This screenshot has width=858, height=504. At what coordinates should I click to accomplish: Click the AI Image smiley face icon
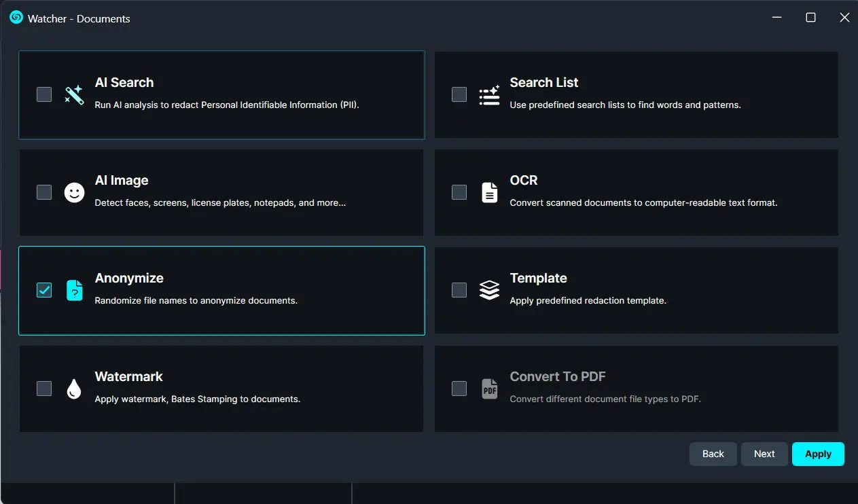click(x=74, y=192)
